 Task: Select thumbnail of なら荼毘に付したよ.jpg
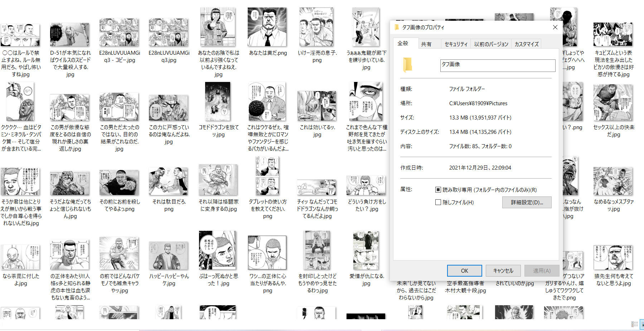click(x=20, y=257)
